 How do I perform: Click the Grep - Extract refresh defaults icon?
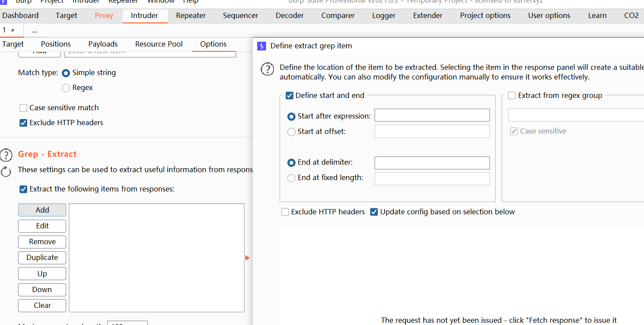(x=6, y=171)
